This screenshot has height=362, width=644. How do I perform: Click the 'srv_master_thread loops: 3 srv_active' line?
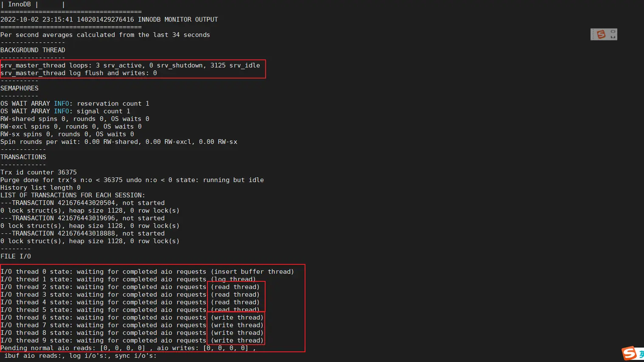click(130, 65)
